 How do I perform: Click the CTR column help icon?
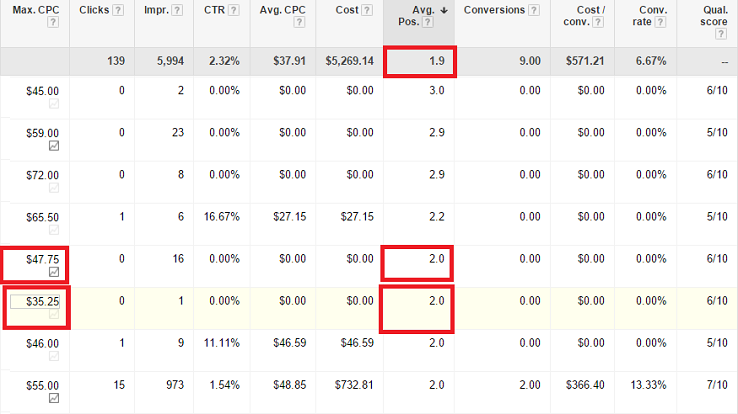pyautogui.click(x=233, y=11)
